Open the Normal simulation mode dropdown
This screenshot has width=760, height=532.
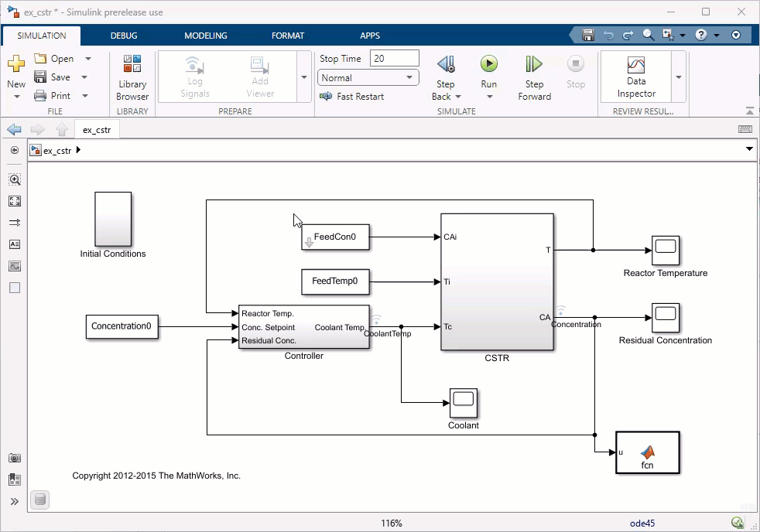368,77
